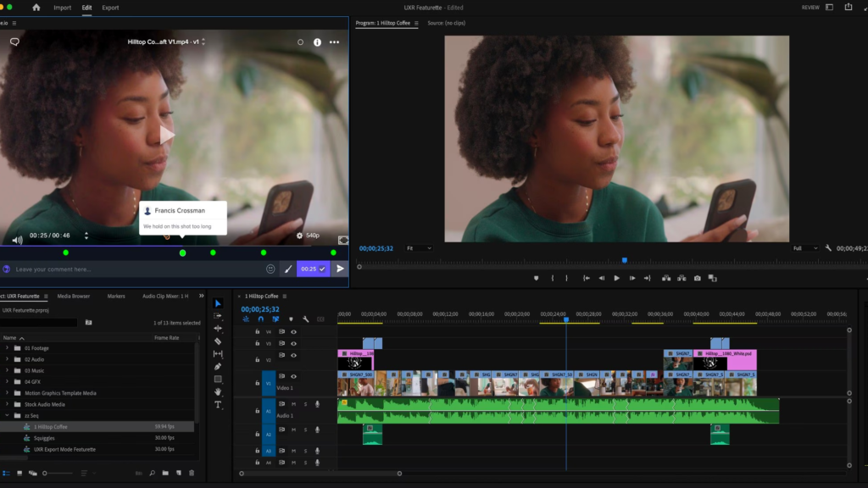Expand the 01 Footage bin
The image size is (868, 488).
pyautogui.click(x=8, y=348)
